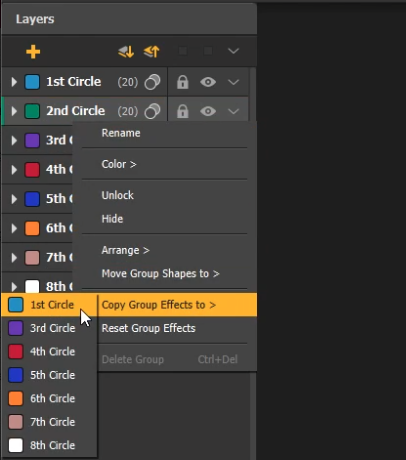Click the Layers panel title
This screenshot has width=406, height=460.
click(x=35, y=19)
